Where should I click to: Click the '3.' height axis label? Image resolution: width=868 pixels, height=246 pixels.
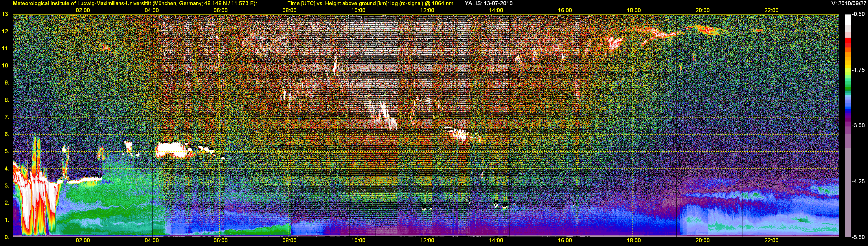(x=7, y=186)
